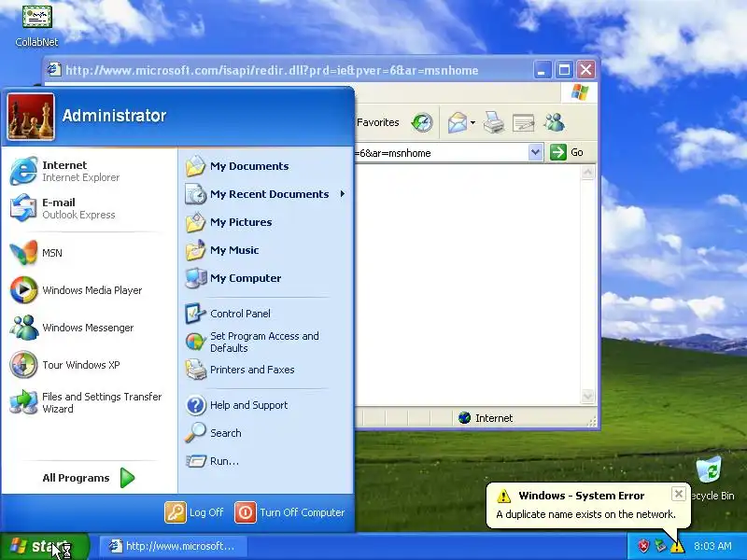Click Mail icon in IE toolbar
The height and width of the screenshot is (560, 747).
[x=458, y=123]
